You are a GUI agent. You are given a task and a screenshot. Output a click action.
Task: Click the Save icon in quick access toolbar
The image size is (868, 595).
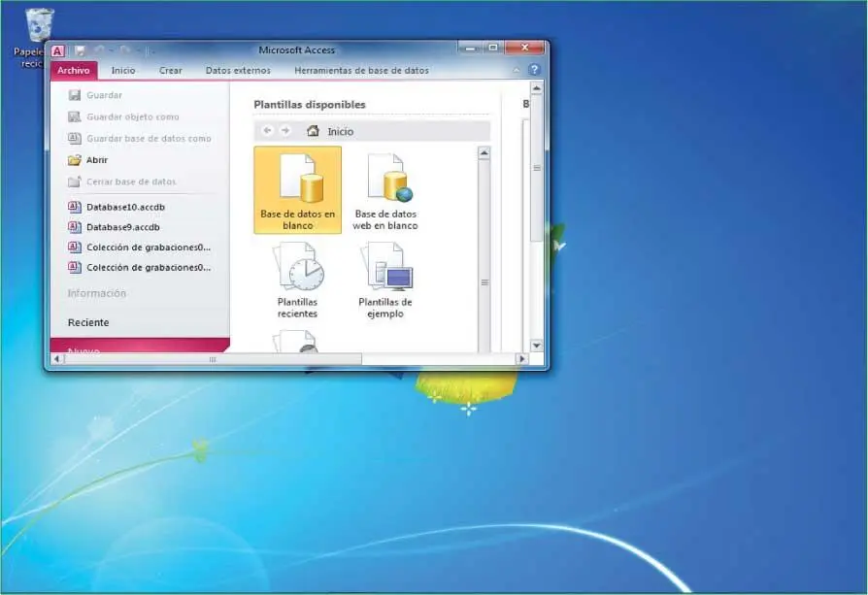tap(80, 50)
